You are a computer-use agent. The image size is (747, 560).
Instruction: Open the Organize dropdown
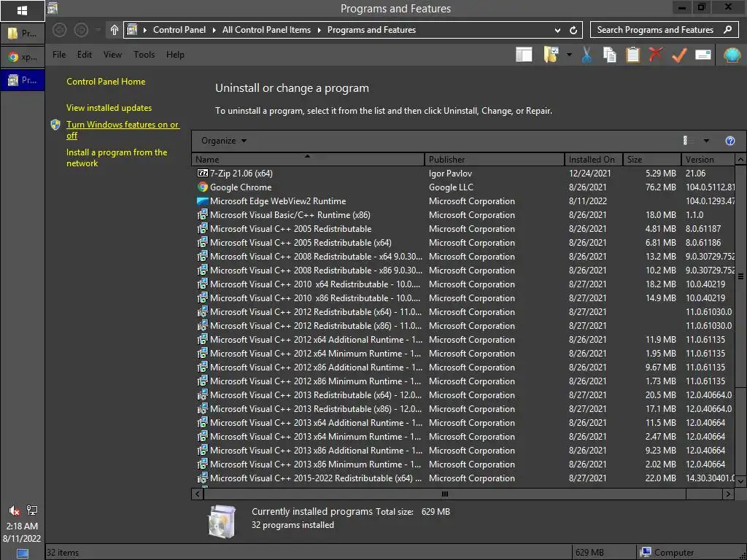pos(224,141)
